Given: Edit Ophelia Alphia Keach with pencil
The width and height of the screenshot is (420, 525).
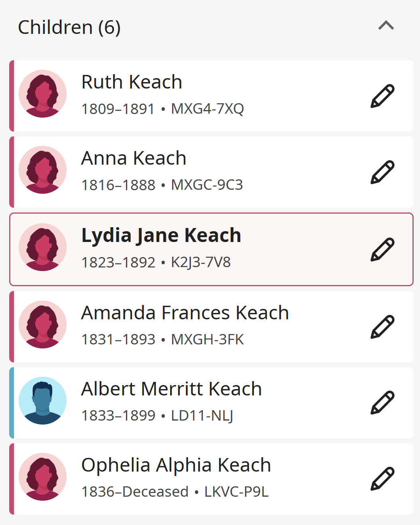Looking at the screenshot, I should 383,479.
